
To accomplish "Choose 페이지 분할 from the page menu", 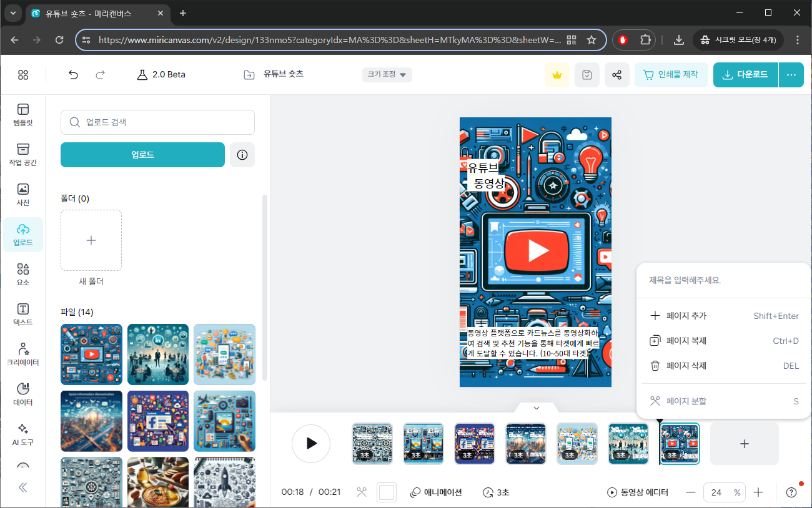I will coord(723,401).
